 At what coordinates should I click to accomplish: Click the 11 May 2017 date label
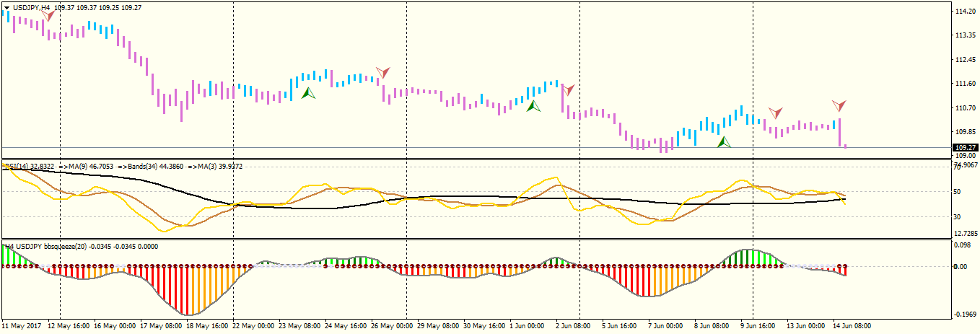point(23,325)
